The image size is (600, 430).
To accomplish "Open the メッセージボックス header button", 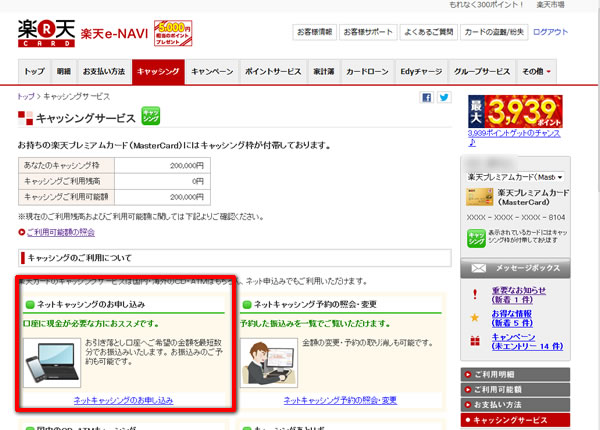I will point(515,268).
